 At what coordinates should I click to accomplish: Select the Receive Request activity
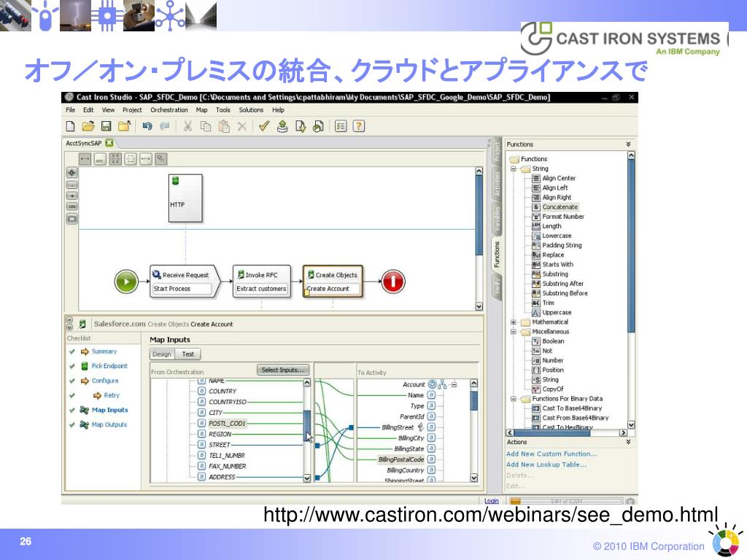coord(185,281)
